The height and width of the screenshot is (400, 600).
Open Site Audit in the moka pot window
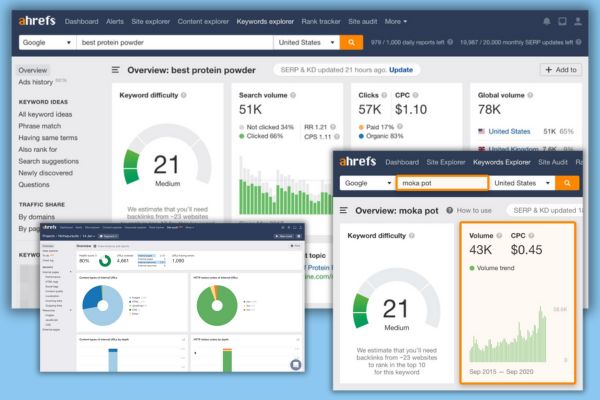(553, 162)
